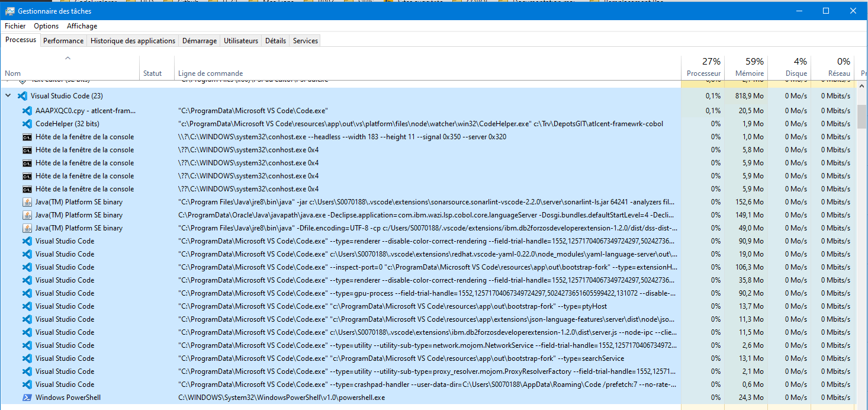Image resolution: width=868 pixels, height=410 pixels.
Task: Click the gpu-process Visual Studio Code icon
Action: click(27, 293)
